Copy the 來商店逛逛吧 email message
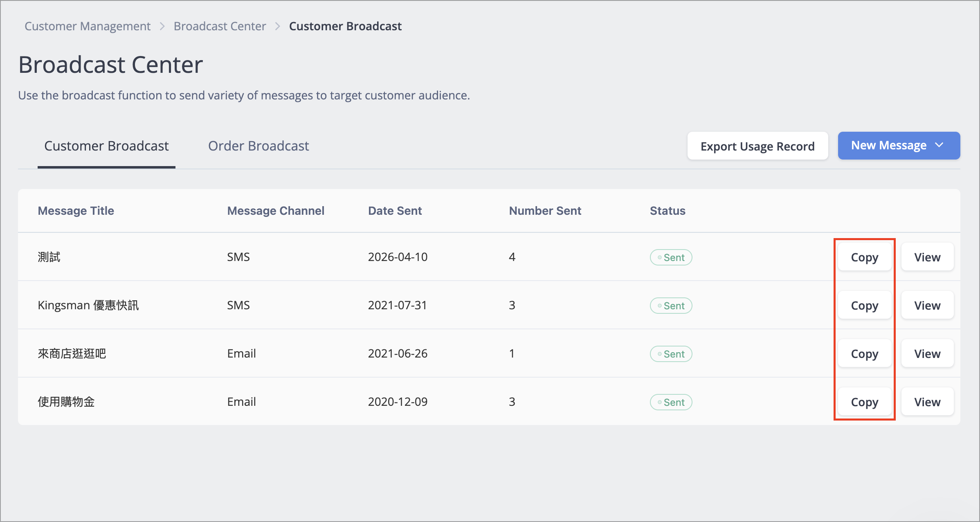The width and height of the screenshot is (980, 522). click(864, 353)
